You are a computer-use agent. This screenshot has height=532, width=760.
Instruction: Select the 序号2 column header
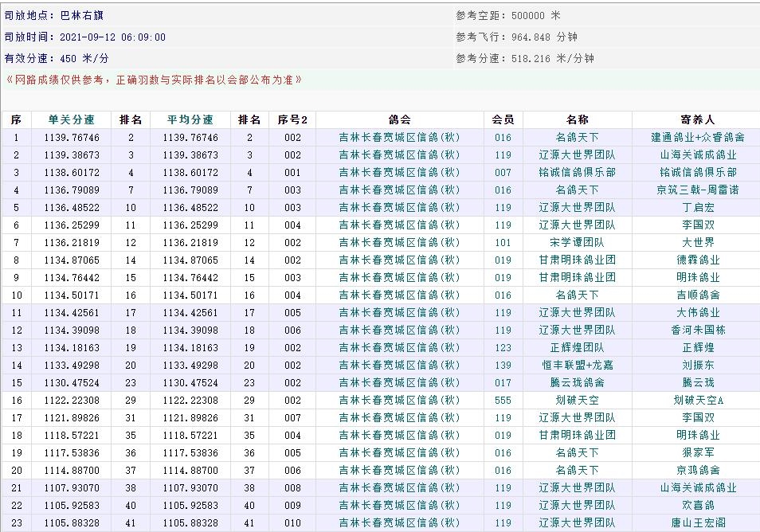point(292,119)
